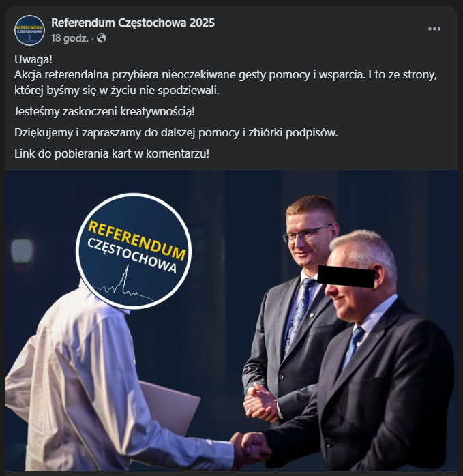Open the three-dot post options menu
This screenshot has height=476, width=463.
[x=434, y=29]
